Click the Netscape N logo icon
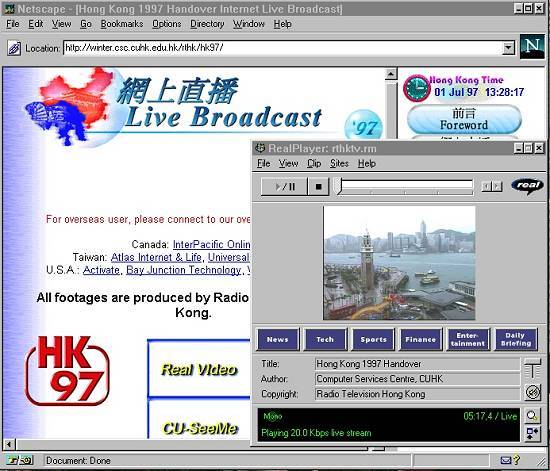 coord(532,46)
